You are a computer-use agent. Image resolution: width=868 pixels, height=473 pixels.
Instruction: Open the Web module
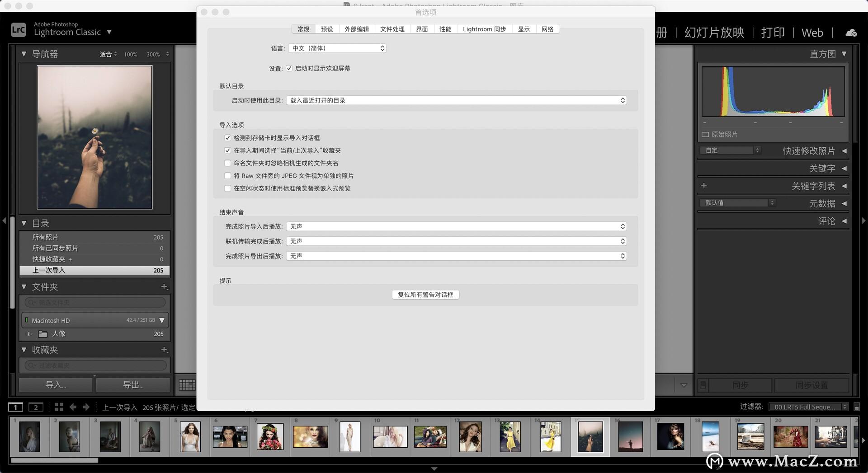pyautogui.click(x=812, y=33)
